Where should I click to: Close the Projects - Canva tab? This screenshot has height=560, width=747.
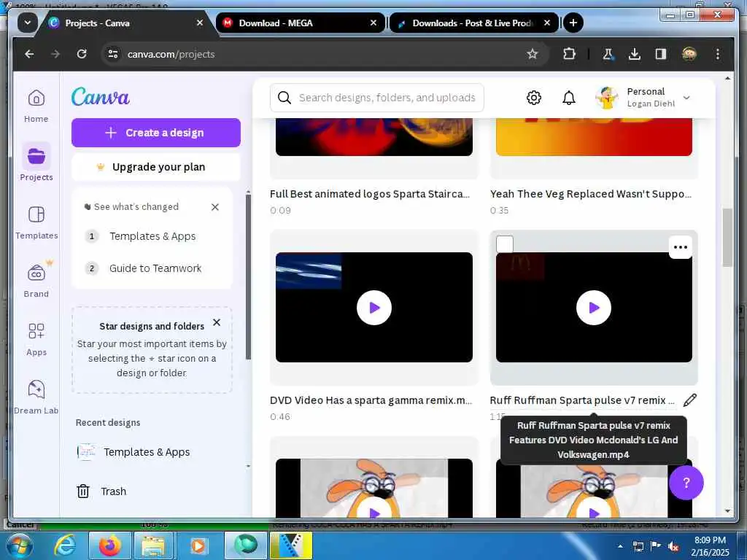(x=200, y=23)
